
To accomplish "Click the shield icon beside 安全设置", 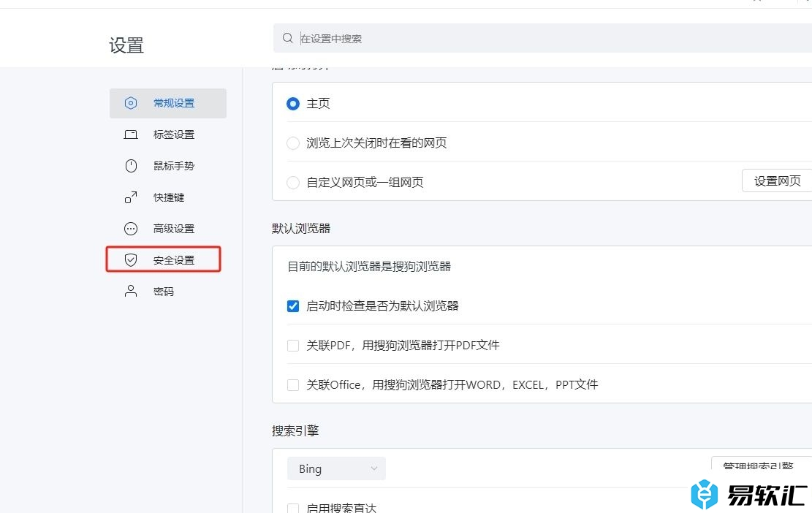I will (131, 260).
